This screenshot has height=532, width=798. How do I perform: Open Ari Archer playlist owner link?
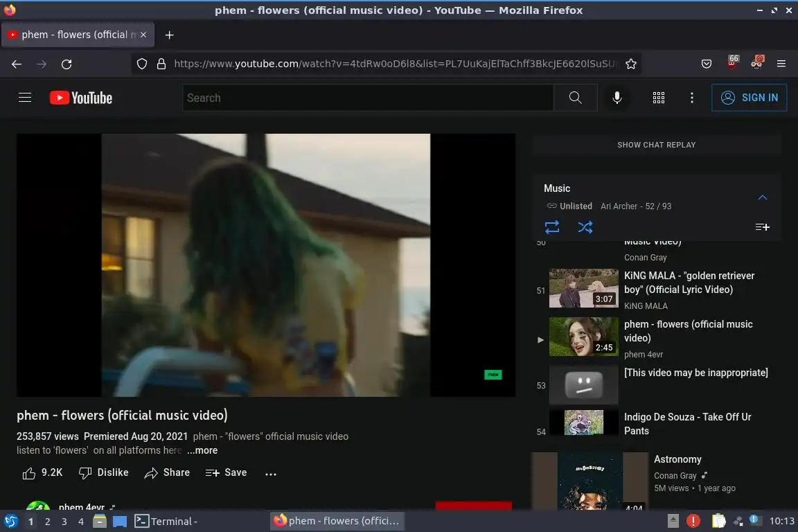(x=619, y=206)
